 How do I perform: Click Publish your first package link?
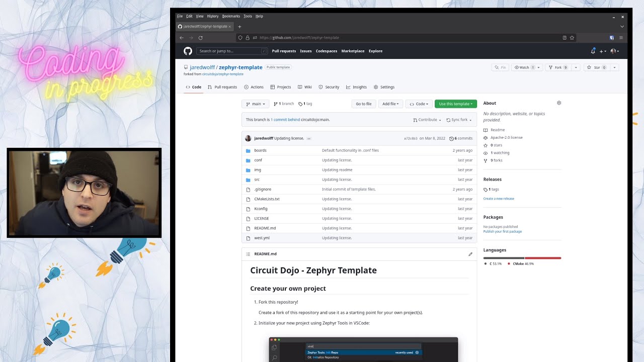503,231
